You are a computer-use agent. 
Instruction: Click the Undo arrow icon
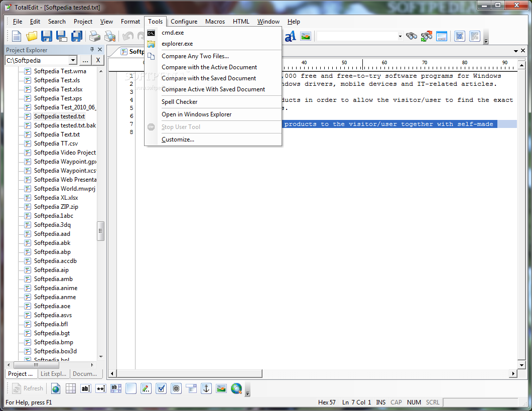point(128,36)
